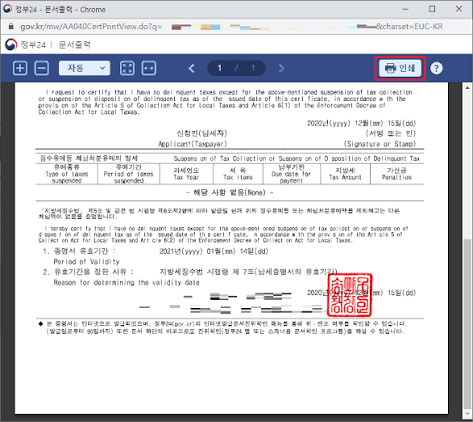Click the 유예종류 Type of taxes suspended header

coord(67,174)
